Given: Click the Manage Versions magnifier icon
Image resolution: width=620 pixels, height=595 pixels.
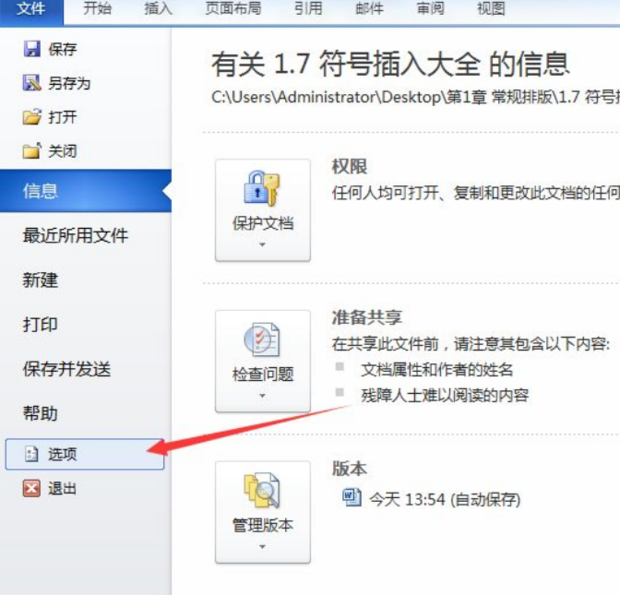Looking at the screenshot, I should pyautogui.click(x=261, y=490).
